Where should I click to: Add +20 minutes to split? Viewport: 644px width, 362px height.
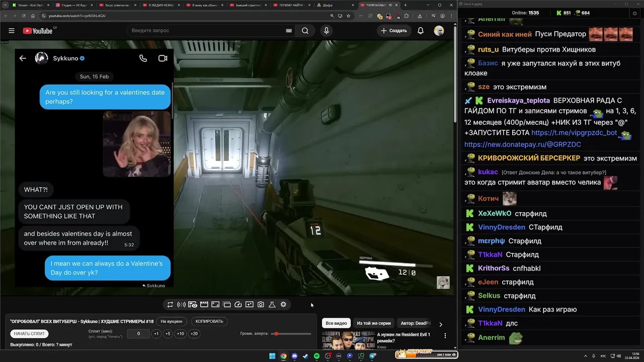click(194, 333)
